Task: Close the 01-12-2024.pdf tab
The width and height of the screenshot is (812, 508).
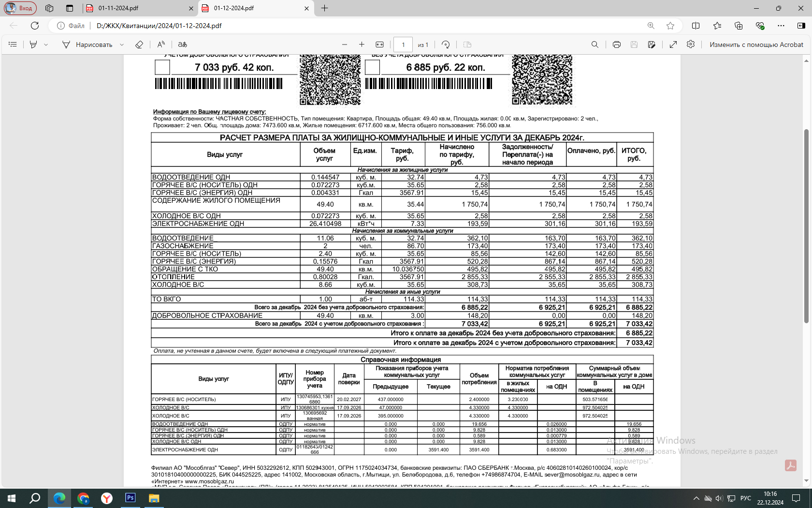Action: (x=306, y=8)
